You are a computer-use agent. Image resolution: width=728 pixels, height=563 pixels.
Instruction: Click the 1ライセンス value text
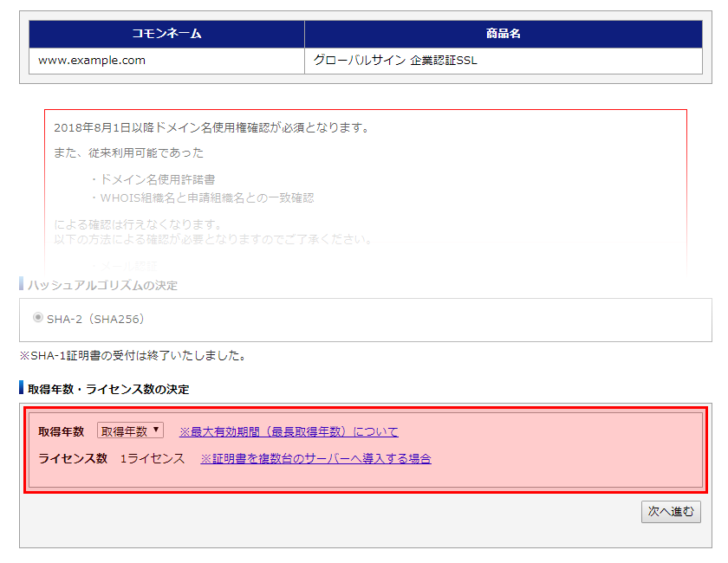[x=153, y=458]
